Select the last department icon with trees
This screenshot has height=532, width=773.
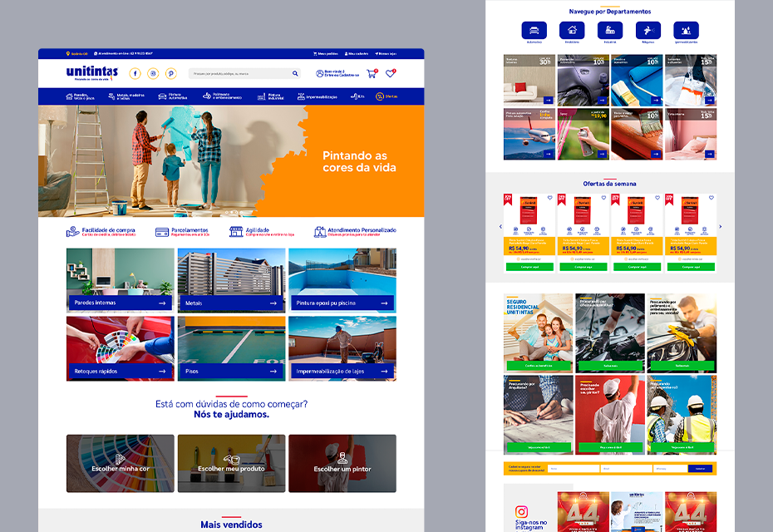tap(686, 30)
